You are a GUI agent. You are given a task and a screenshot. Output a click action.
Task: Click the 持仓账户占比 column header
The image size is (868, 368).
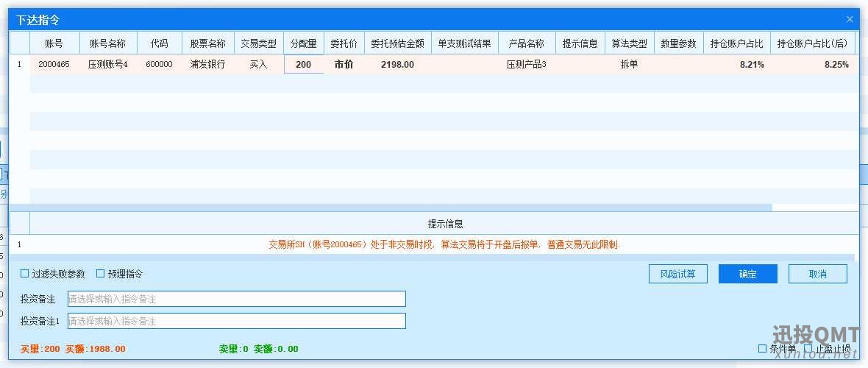(737, 43)
